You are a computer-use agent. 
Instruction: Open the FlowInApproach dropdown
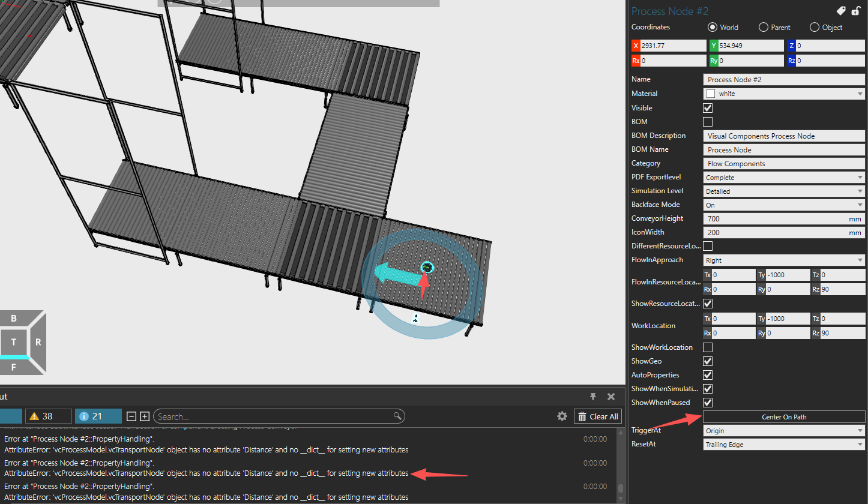(x=783, y=260)
